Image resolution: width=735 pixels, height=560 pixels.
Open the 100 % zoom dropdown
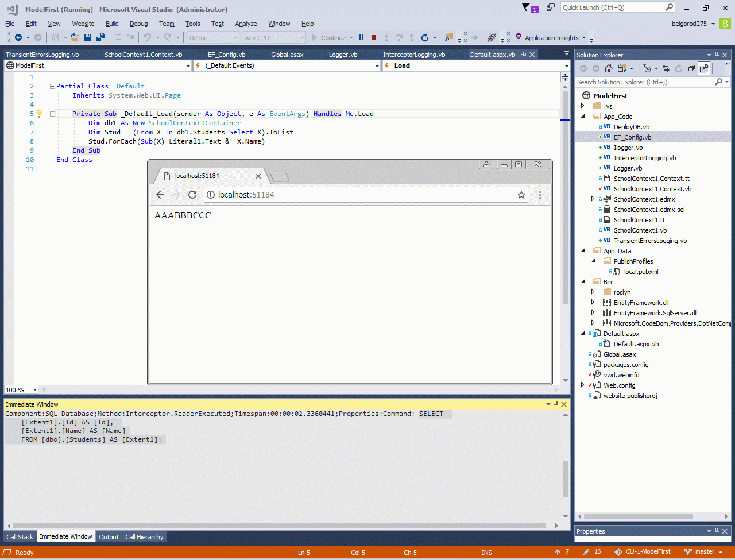[x=35, y=390]
